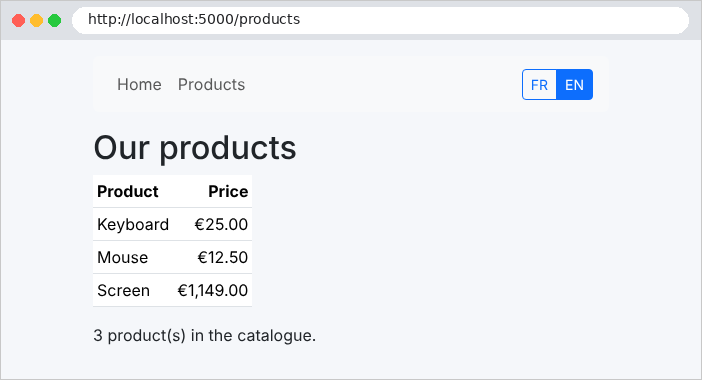Open the Home nav link
The width and height of the screenshot is (702, 380).
coord(139,85)
